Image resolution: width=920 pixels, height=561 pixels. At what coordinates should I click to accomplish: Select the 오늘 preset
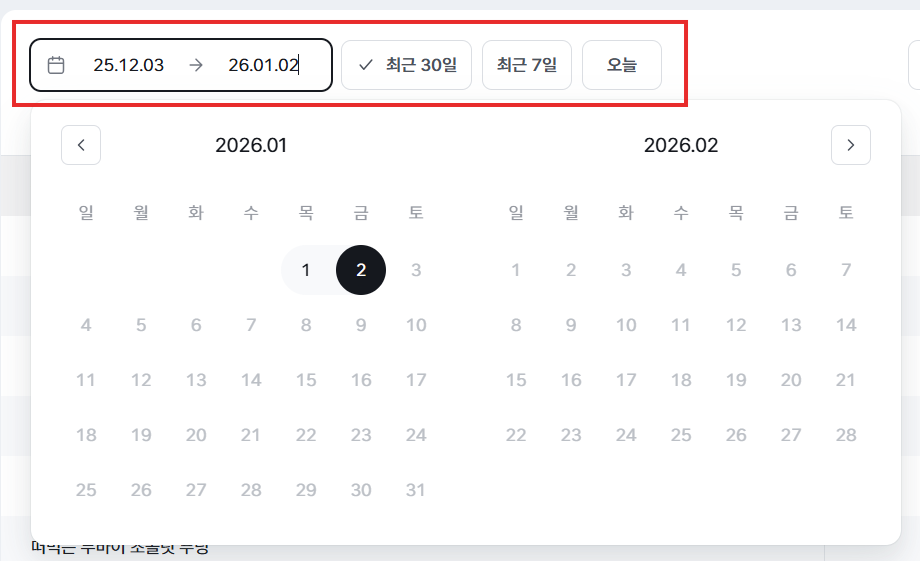tap(622, 65)
